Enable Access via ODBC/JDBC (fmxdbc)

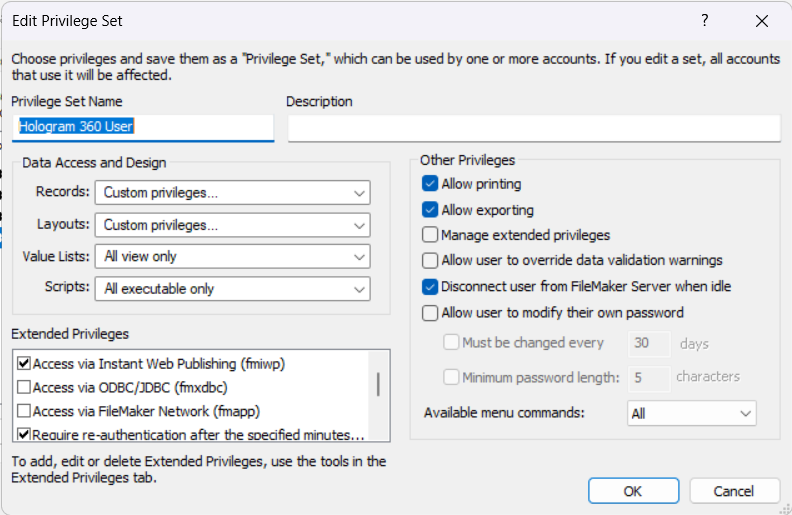(24, 387)
